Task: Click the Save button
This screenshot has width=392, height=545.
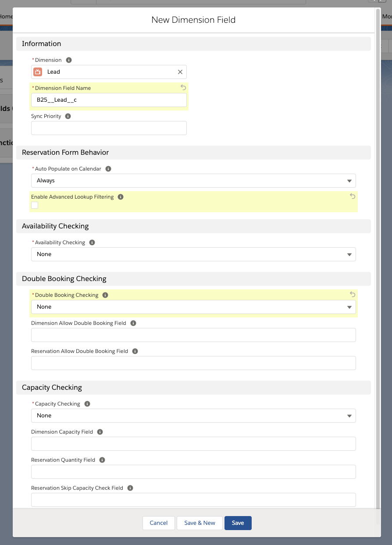Action: coord(238,523)
